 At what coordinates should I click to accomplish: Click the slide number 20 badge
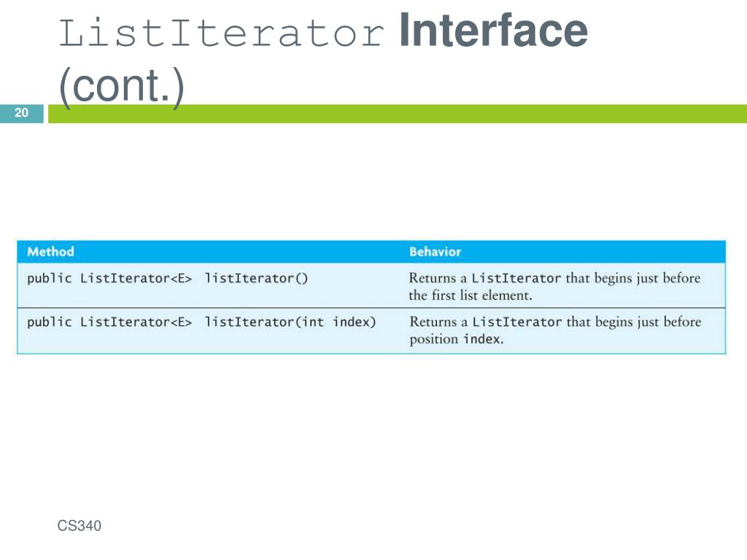pos(21,113)
